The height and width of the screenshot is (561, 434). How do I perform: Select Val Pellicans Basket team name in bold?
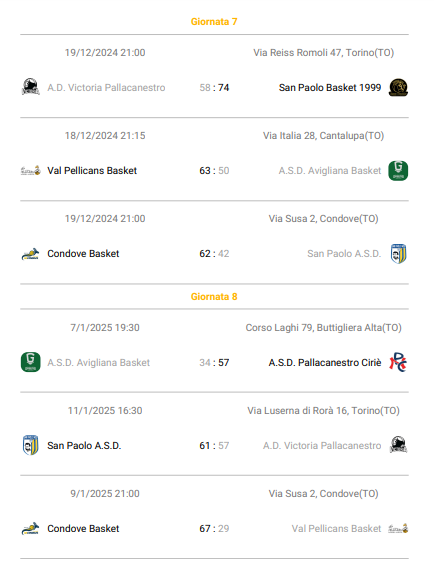point(92,171)
